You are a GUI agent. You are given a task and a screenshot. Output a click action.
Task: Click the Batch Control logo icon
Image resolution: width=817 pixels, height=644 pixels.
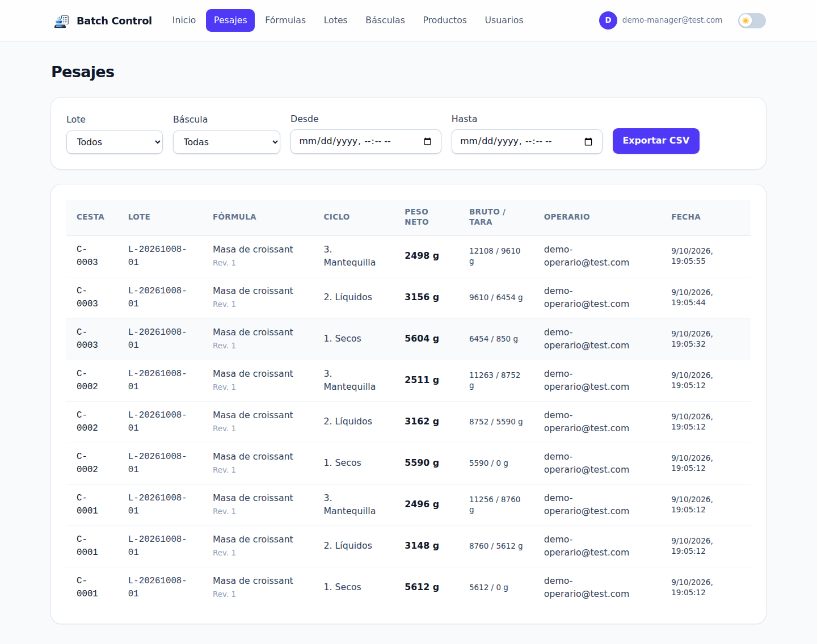(61, 21)
